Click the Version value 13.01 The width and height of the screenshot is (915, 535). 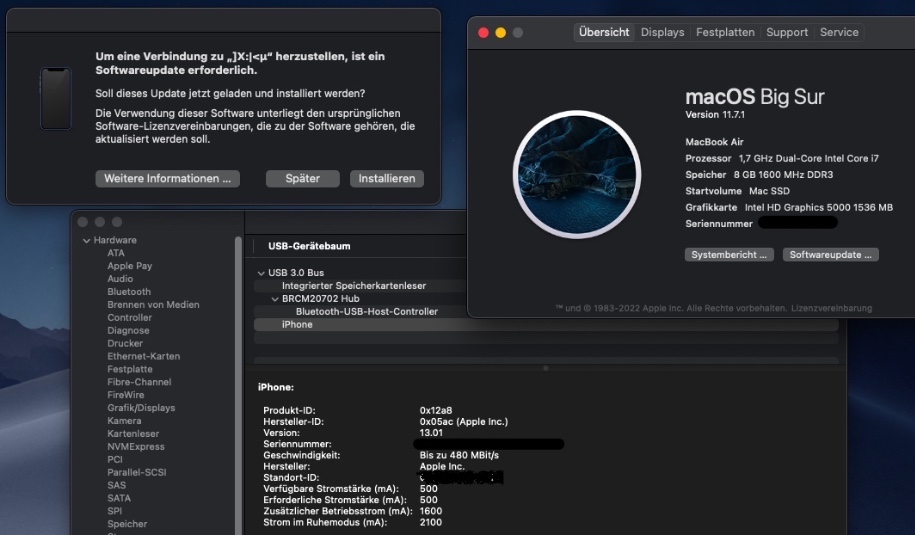coord(431,432)
